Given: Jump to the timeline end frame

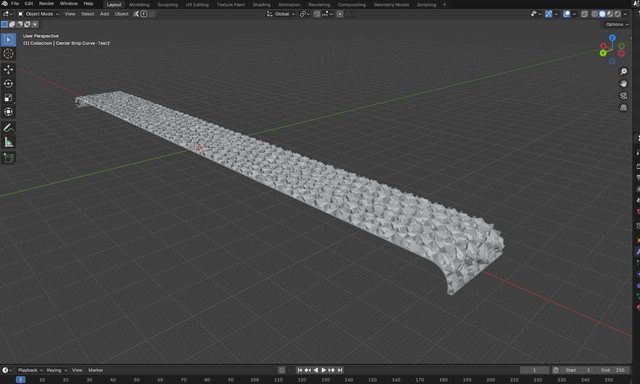Looking at the screenshot, I should point(340,370).
